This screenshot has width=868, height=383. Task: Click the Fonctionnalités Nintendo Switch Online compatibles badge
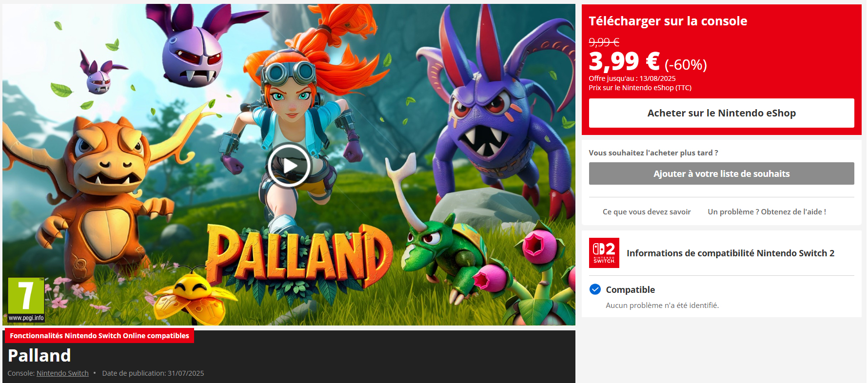tap(99, 336)
